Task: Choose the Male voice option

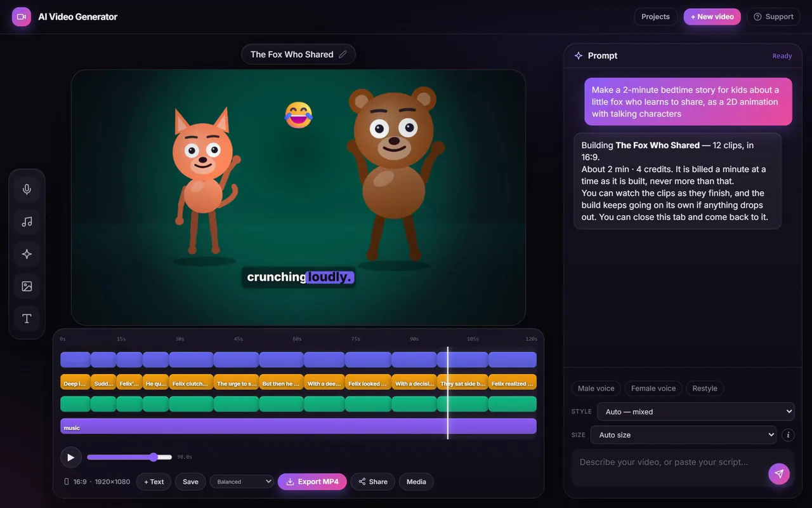Action: click(596, 389)
